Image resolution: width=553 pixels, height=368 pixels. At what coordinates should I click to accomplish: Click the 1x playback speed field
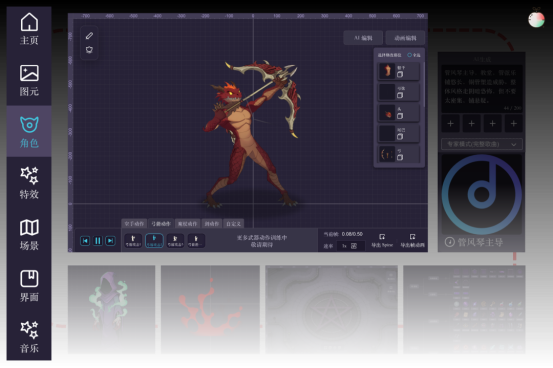350,246
